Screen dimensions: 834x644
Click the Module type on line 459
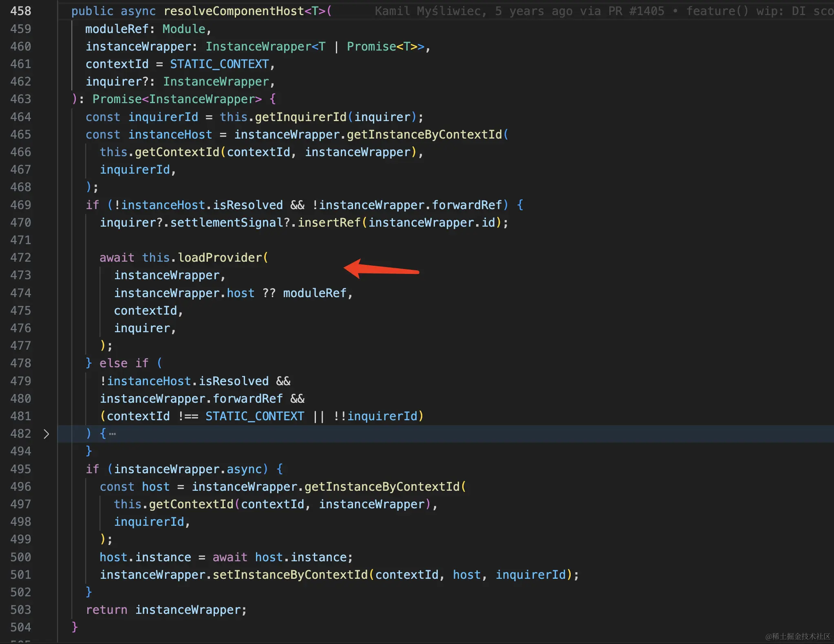(184, 29)
